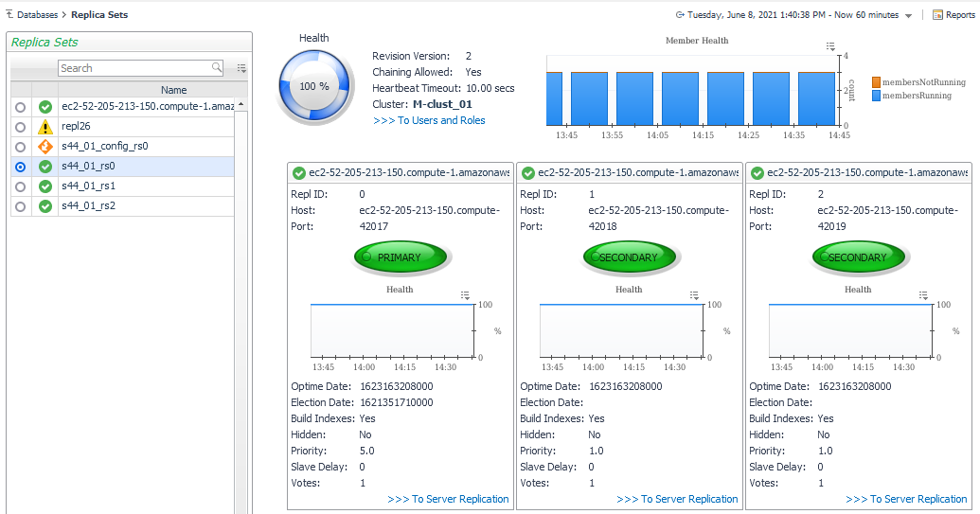
Task: Select the s44_01_rs2 radio button
Action: point(20,206)
